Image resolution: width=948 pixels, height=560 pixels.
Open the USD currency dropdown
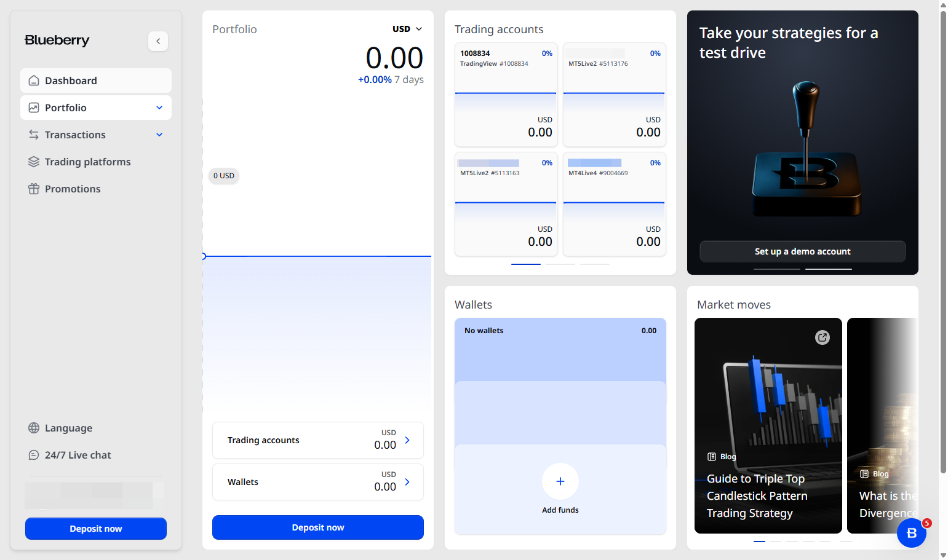click(407, 29)
